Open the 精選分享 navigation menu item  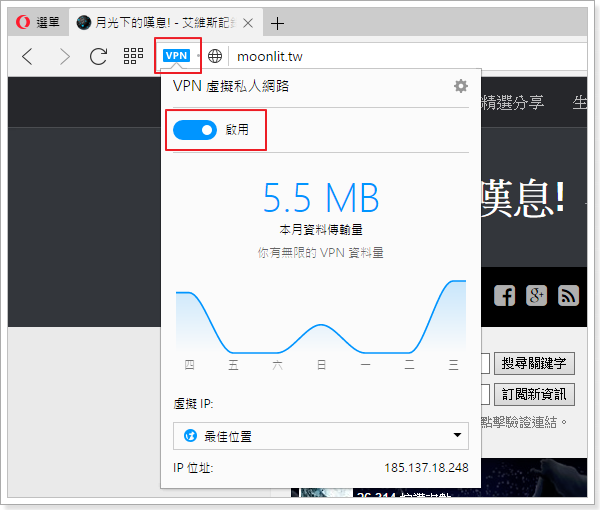(512, 103)
